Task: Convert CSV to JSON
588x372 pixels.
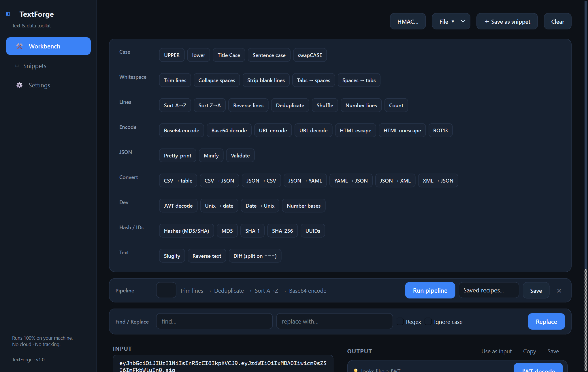Action: [x=219, y=181]
